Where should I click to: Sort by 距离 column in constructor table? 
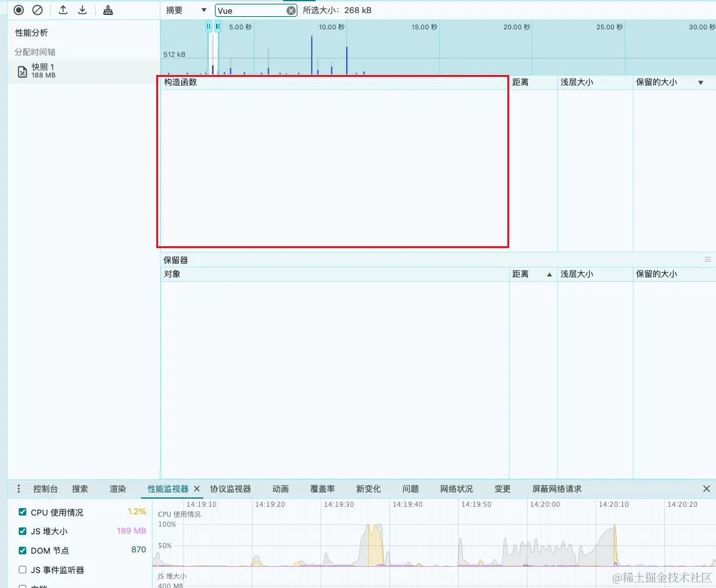pos(534,82)
